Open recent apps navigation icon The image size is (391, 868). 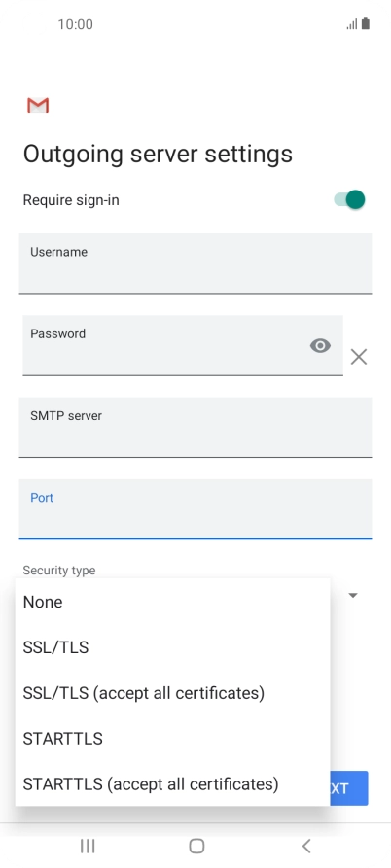tap(88, 846)
